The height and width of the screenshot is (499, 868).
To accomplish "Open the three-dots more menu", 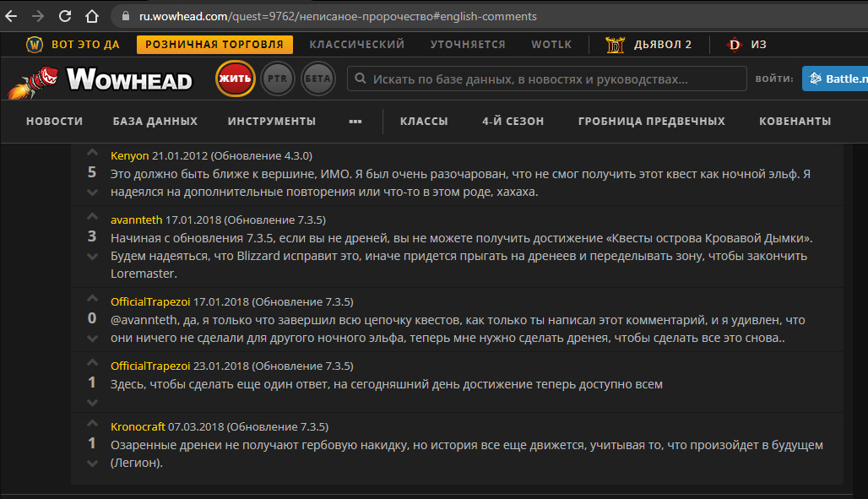I will point(355,122).
